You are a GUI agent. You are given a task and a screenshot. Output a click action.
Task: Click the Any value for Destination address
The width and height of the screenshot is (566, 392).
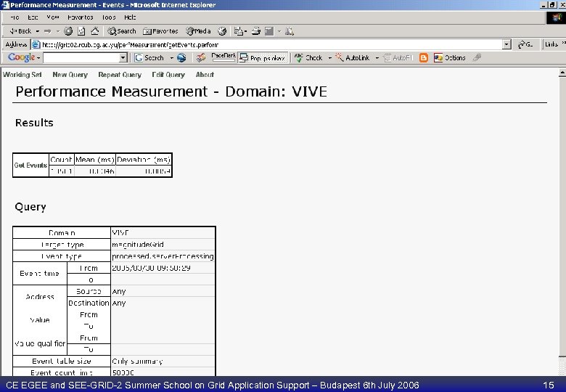119,303
